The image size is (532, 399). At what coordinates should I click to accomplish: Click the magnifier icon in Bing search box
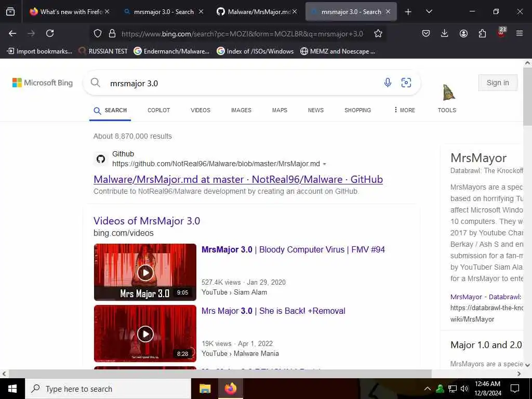click(x=96, y=83)
